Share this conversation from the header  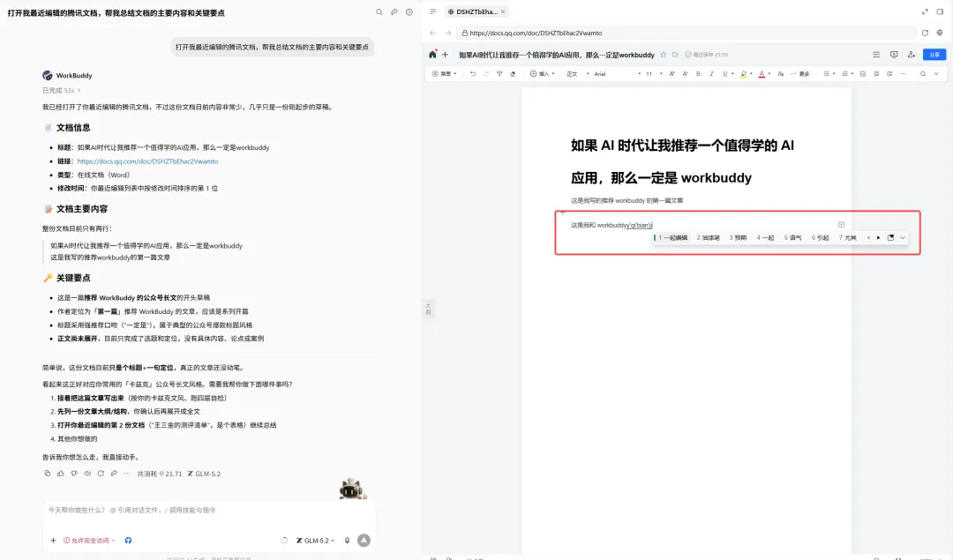pyautogui.click(x=394, y=12)
